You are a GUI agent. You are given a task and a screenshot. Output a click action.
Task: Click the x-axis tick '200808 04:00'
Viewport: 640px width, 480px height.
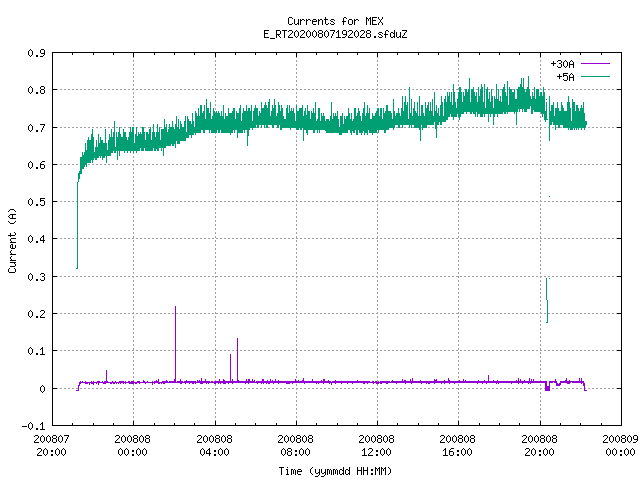214,445
